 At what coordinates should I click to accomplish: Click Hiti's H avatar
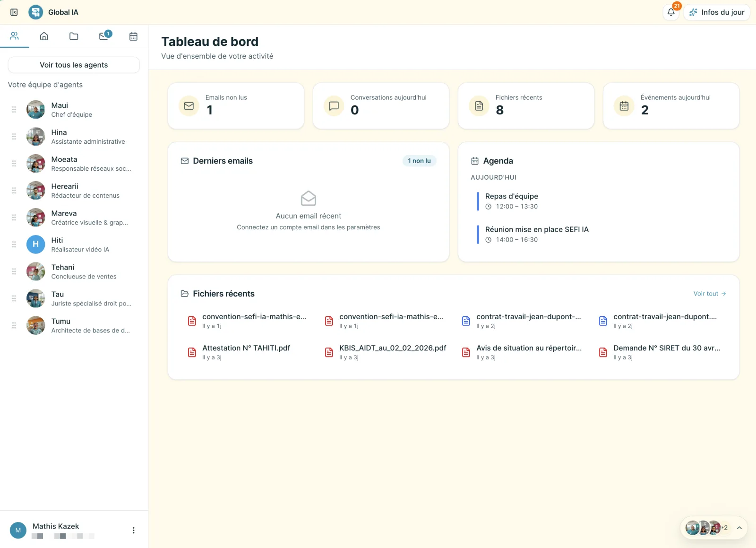coord(36,244)
